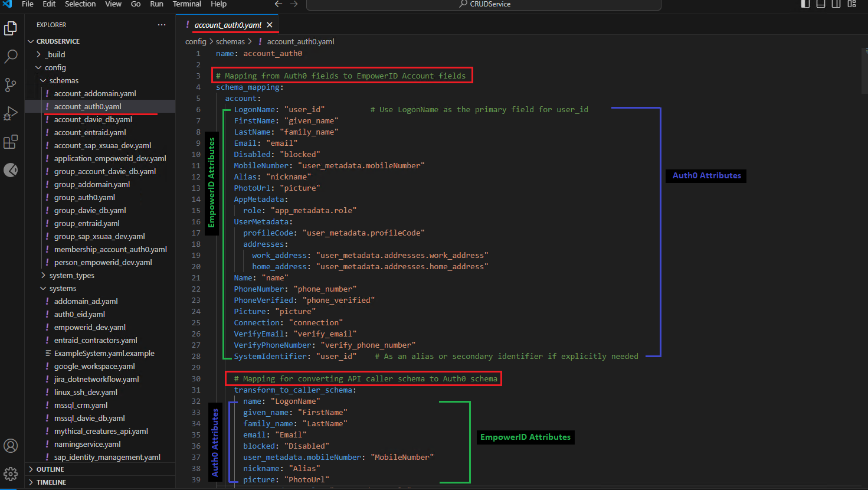This screenshot has width=868, height=490.
Task: Toggle primary side bar layout icon
Action: click(805, 4)
